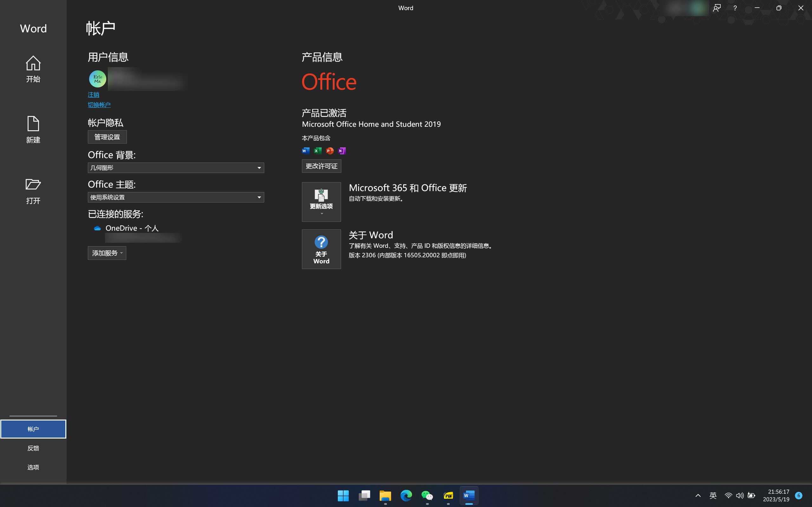This screenshot has height=507, width=812.
Task: Click the user profile avatar
Action: [97, 79]
